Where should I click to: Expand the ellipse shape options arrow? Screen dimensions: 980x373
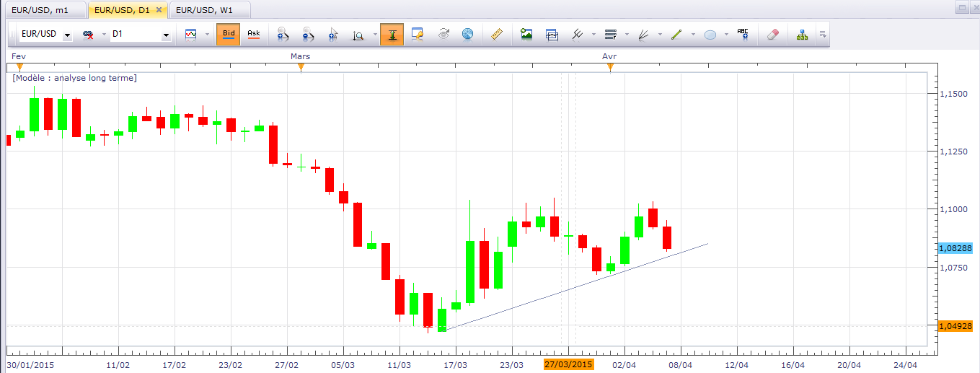725,34
